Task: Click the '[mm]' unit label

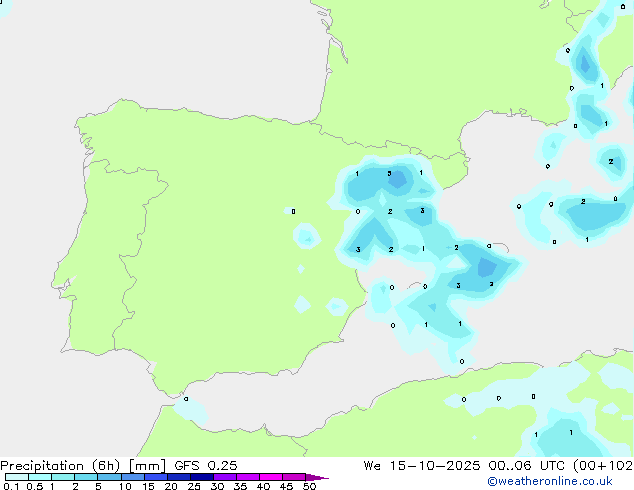Action: (147, 466)
